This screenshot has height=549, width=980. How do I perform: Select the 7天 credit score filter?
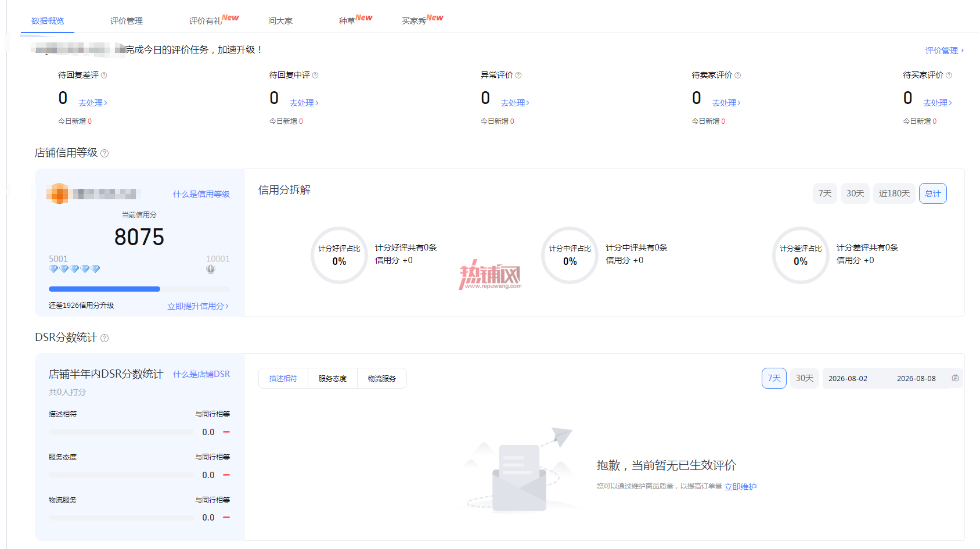pos(825,193)
